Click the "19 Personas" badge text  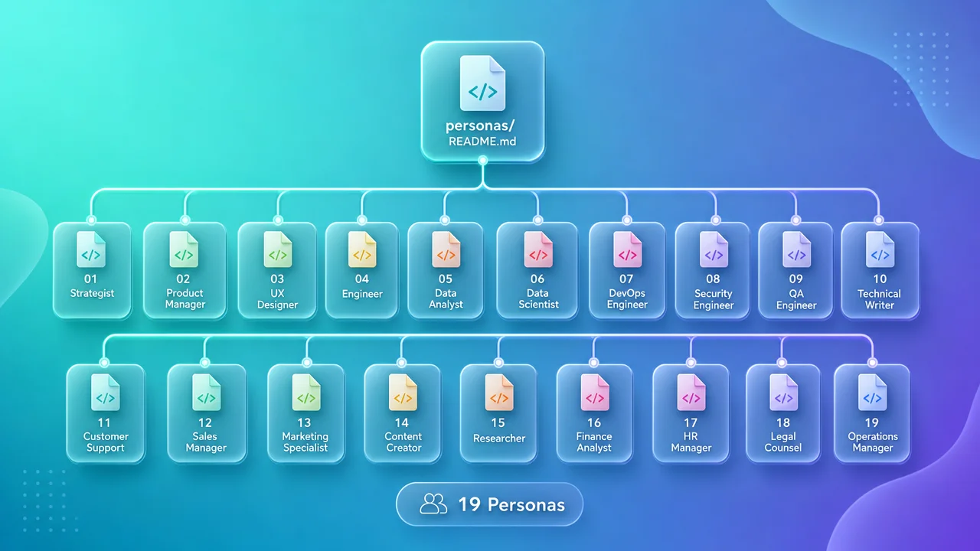tap(511, 504)
